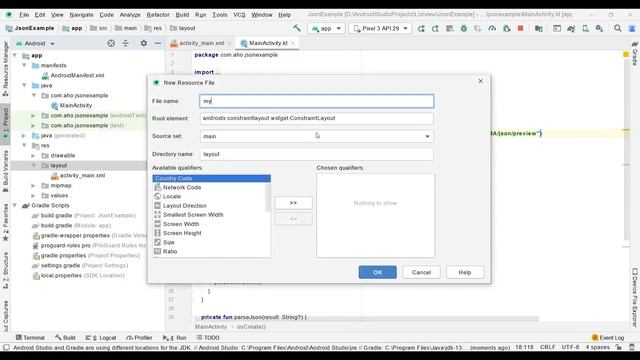Open the SDK Manager icon
This screenshot has width=640, height=360.
click(599, 28)
